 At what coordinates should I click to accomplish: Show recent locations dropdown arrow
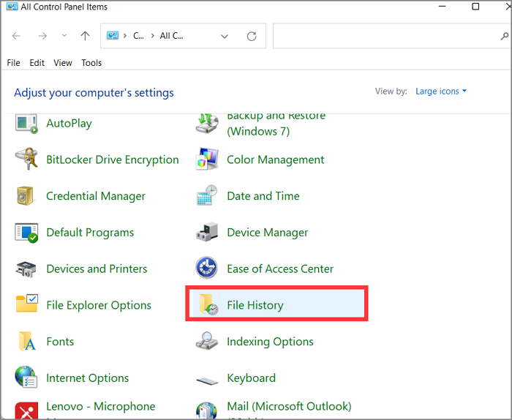(64, 36)
